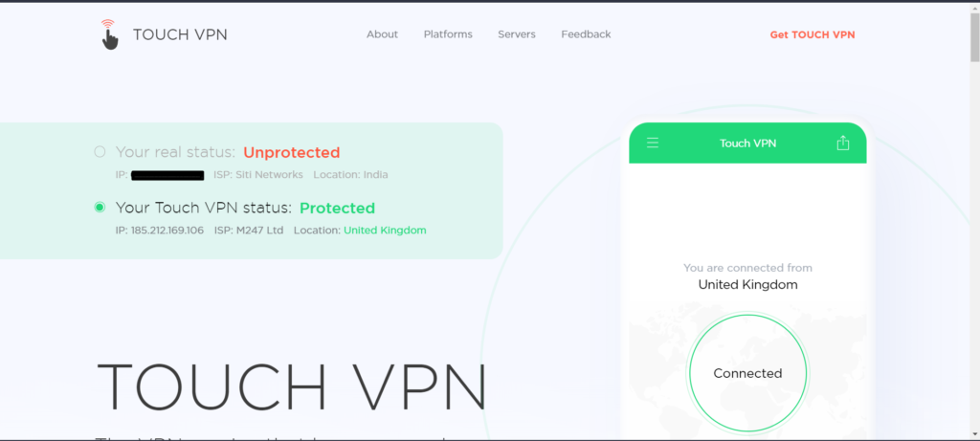Click the red Unprotected status text
The width and height of the screenshot is (980, 441).
(x=291, y=152)
